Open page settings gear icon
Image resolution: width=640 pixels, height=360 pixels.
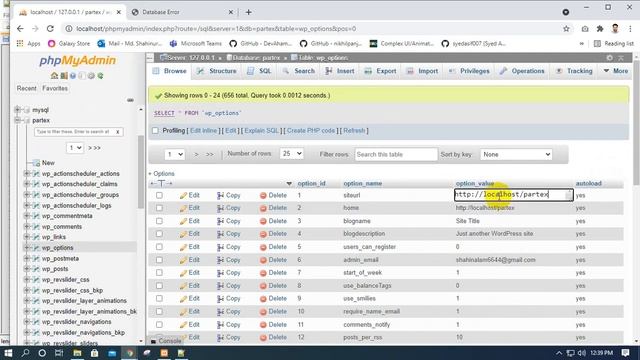(x=609, y=58)
